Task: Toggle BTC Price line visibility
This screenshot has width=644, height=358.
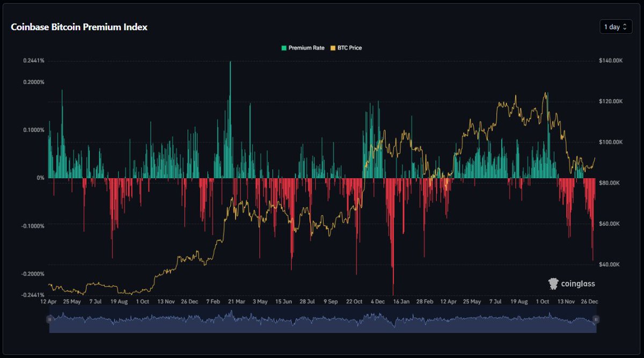Action: 346,48
